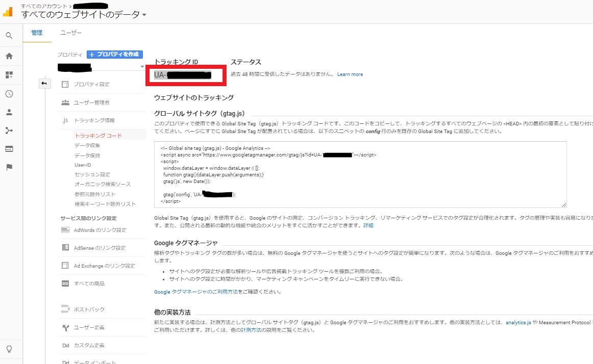Open the search icon in left sidebar
Image resolution: width=593 pixels, height=364 pixels.
[9, 36]
